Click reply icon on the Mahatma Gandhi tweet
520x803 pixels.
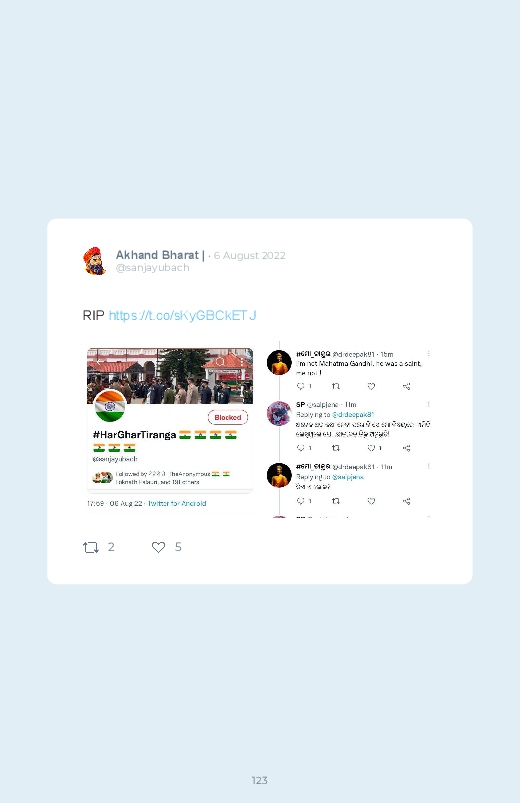click(301, 386)
